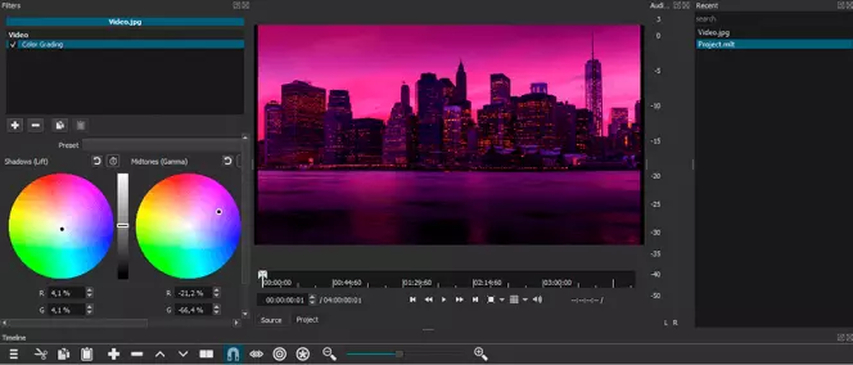The width and height of the screenshot is (853, 365).
Task: Switch to the Source tab
Action: tap(271, 320)
